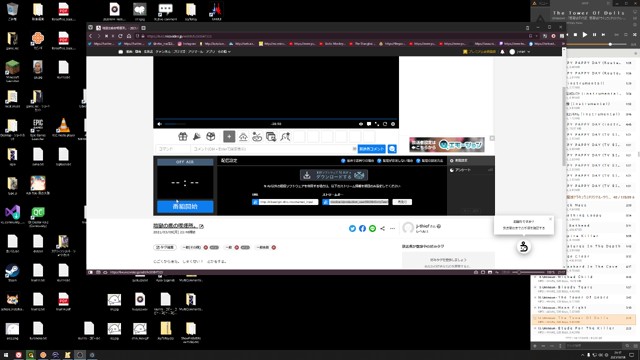Share the broadcast via the LINE icon
Image resolution: width=640 pixels, height=360 pixels.
pos(372,229)
